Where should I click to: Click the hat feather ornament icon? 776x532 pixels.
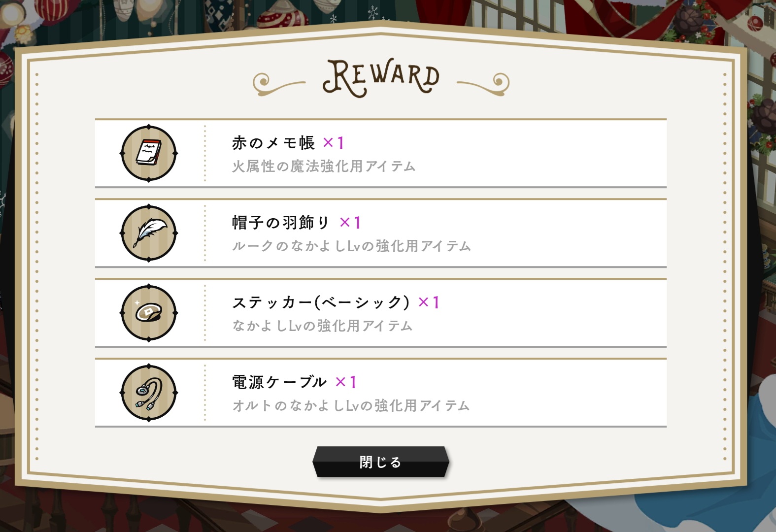(x=149, y=233)
